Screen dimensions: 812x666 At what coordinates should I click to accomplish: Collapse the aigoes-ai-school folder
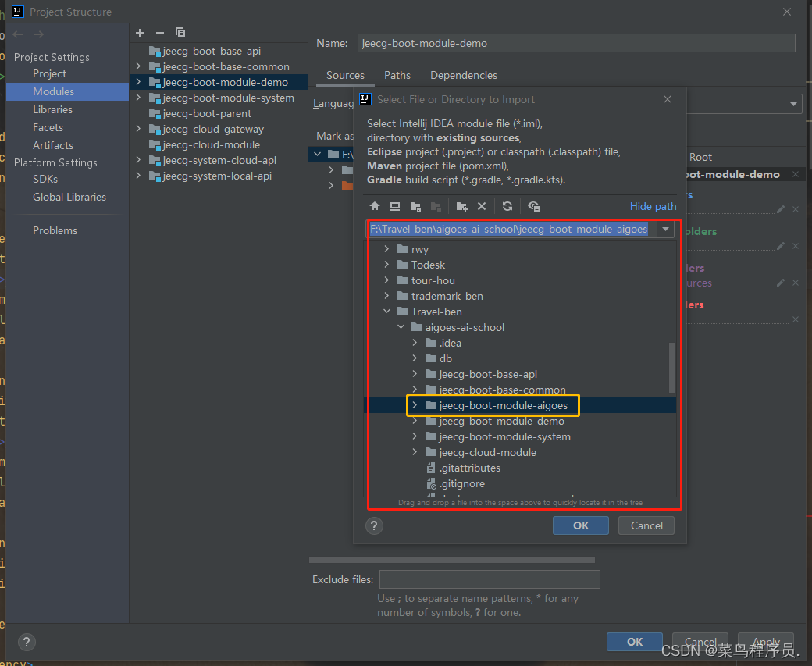coord(401,327)
